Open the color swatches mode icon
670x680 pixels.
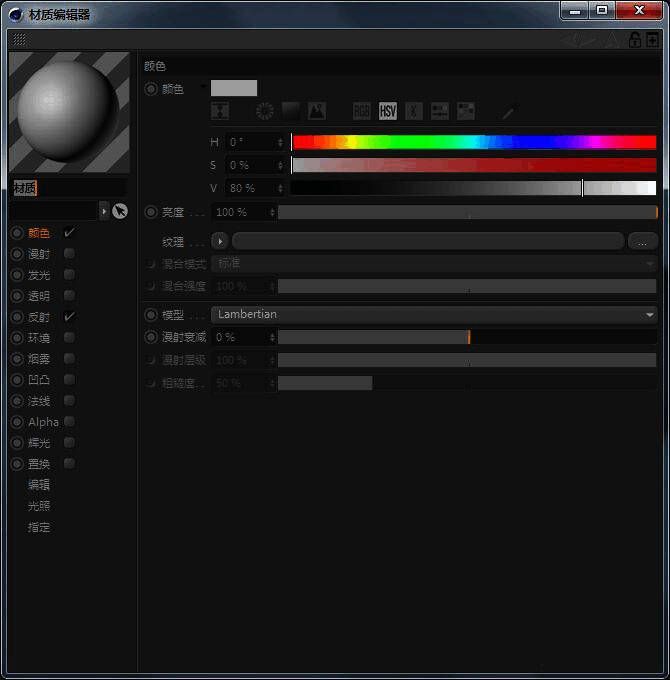466,111
